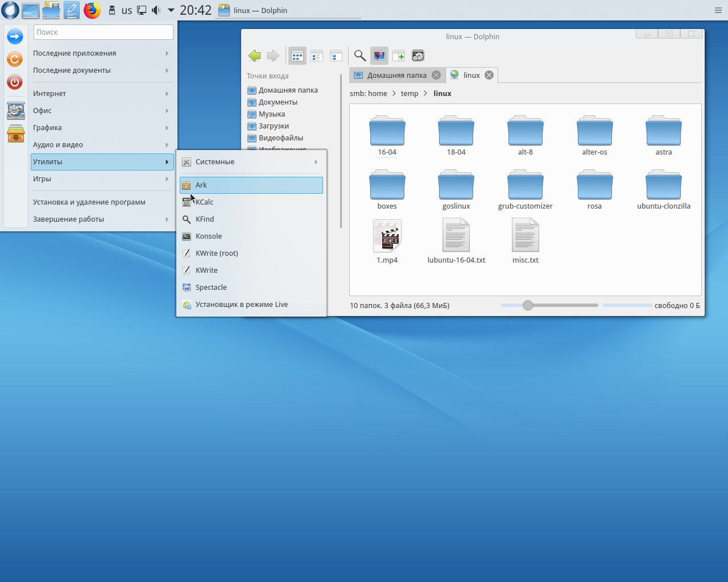Launch Firefox from the top panel
The width and height of the screenshot is (728, 582).
92,10
